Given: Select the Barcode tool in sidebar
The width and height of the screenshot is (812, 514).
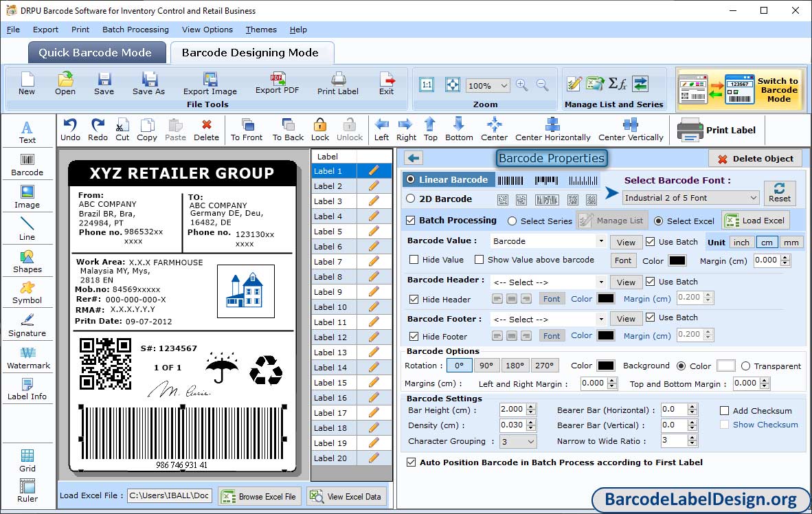Looking at the screenshot, I should pyautogui.click(x=27, y=165).
